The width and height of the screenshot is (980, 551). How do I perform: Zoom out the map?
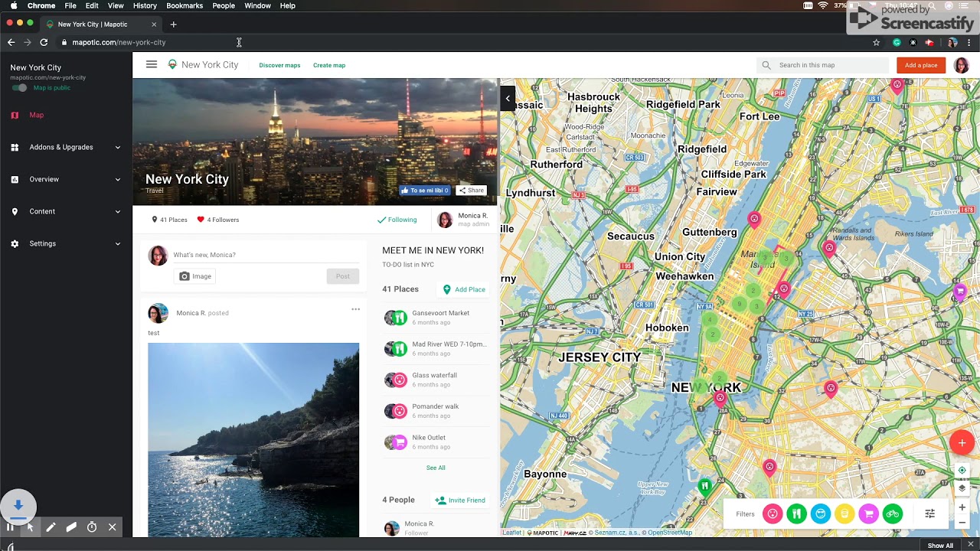point(962,523)
